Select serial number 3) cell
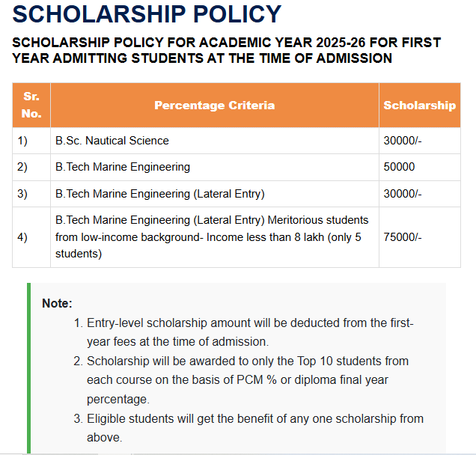Viewport: 476px width, 455px height. (x=22, y=194)
